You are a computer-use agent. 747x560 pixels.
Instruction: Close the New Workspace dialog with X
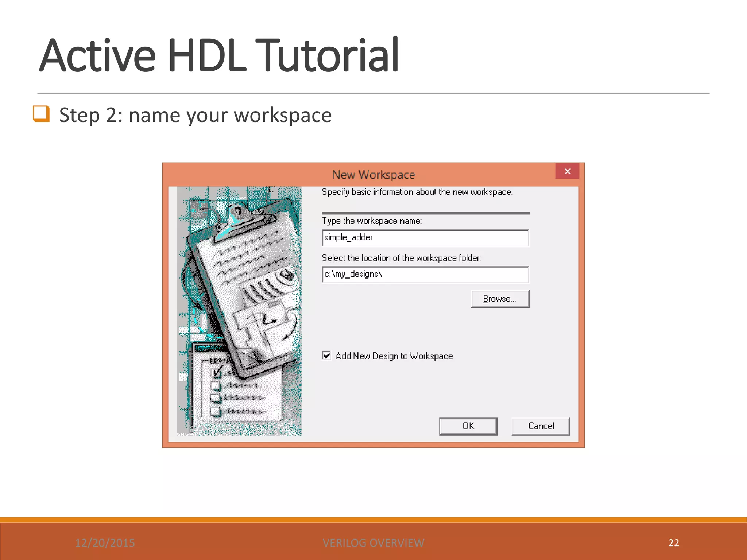pyautogui.click(x=567, y=171)
